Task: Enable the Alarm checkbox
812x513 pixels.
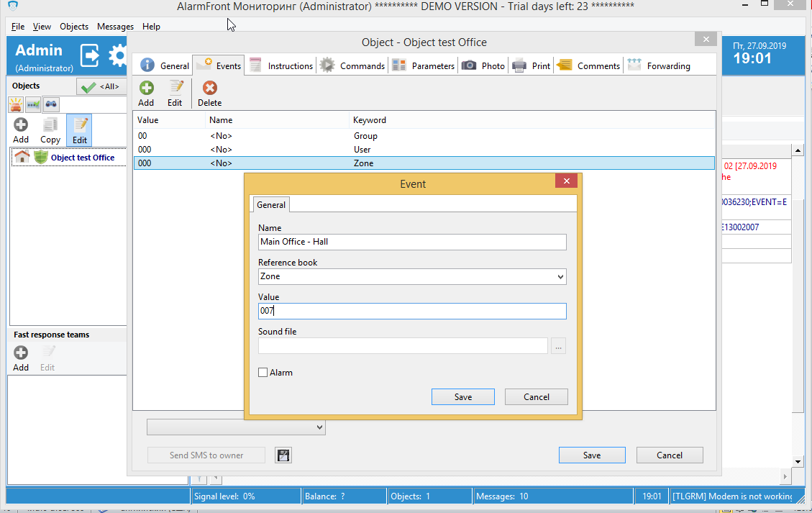Action: [x=263, y=373]
